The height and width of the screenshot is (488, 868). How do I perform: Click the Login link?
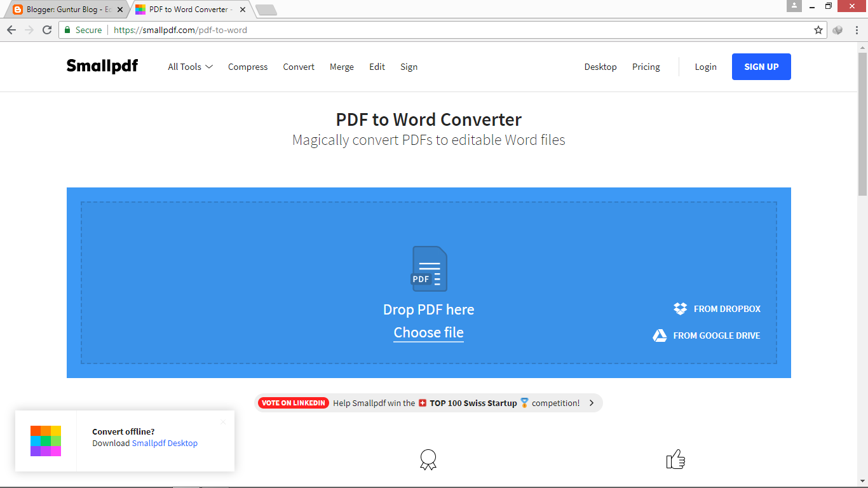pos(705,67)
